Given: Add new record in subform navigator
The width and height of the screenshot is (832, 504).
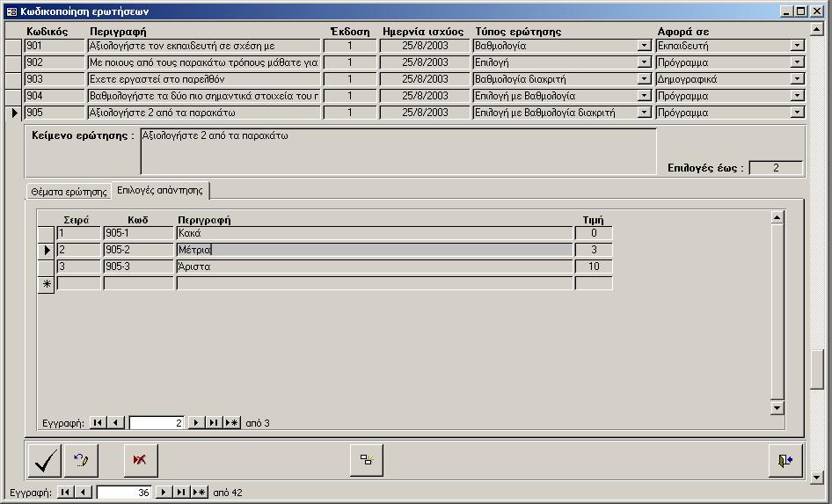Looking at the screenshot, I should 231,423.
